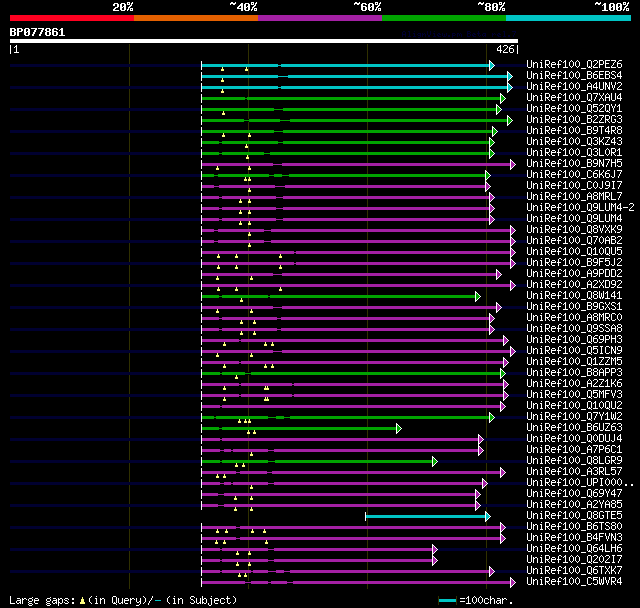Select the UniRef100_Q5ICN9 label

[574, 351]
